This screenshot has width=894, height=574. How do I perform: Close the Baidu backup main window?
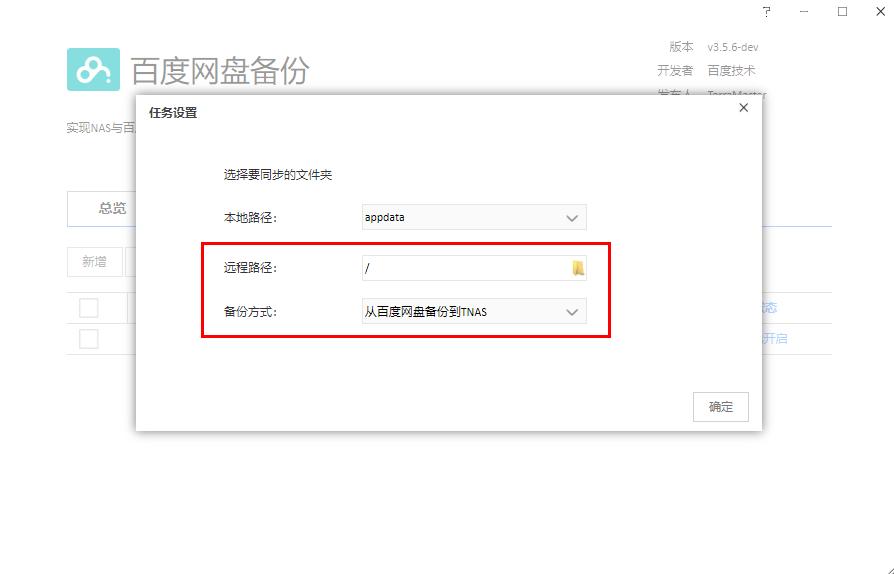coord(880,11)
